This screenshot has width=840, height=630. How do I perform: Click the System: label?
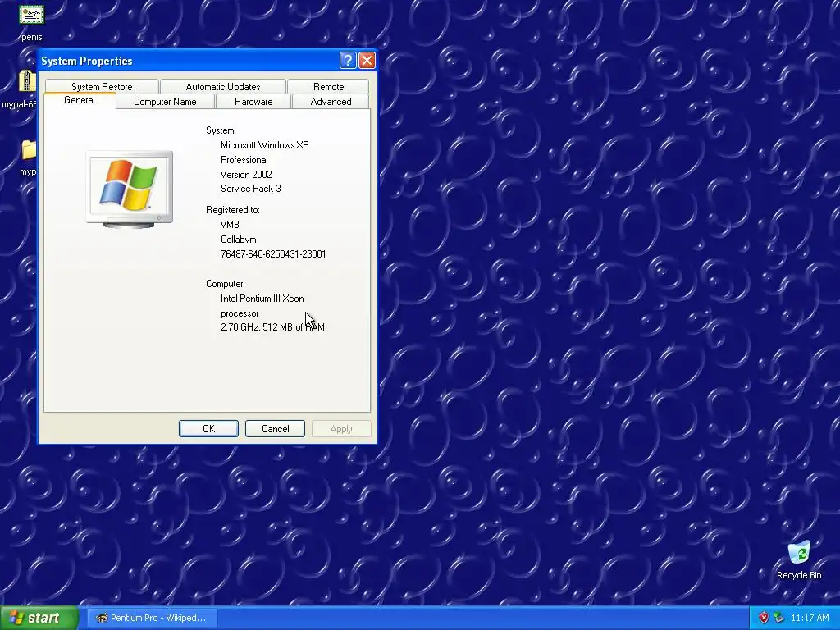tap(221, 130)
